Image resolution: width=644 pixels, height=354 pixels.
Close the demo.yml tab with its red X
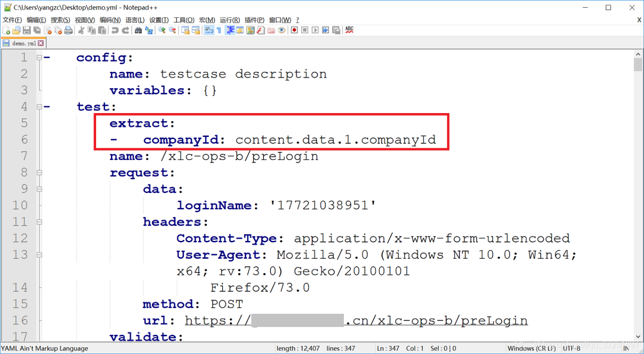click(41, 43)
